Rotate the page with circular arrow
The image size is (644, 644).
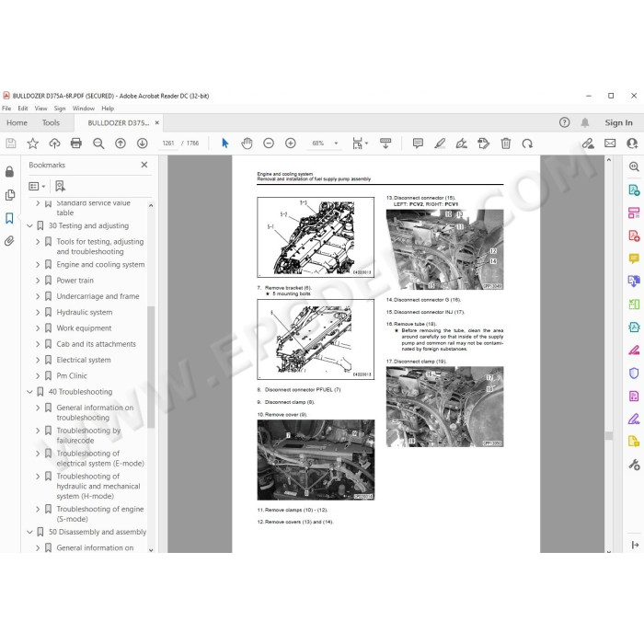click(527, 144)
